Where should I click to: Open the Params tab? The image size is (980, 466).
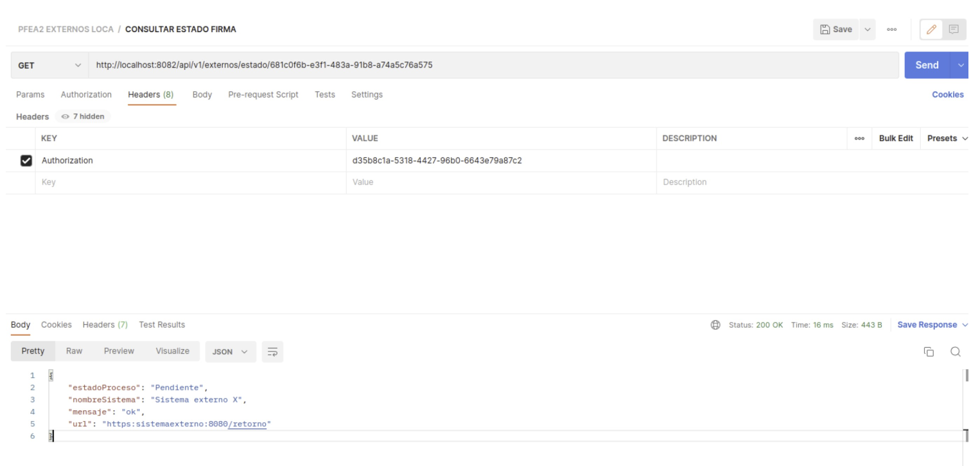[x=30, y=95]
